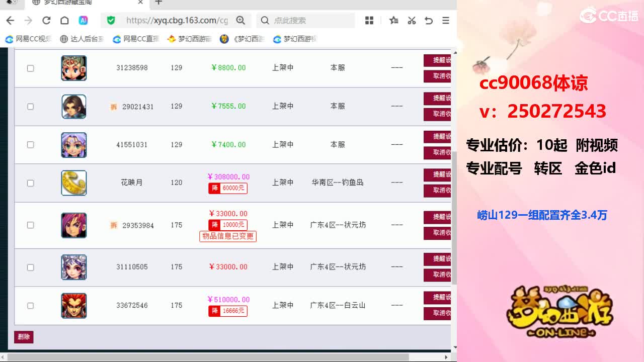Select the checkbox for character 33672546
644x362 pixels.
coord(30,306)
